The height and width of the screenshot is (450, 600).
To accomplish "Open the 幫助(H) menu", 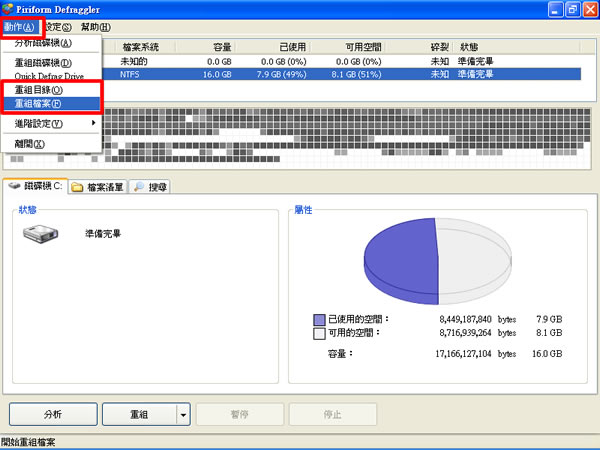I will click(x=96, y=27).
